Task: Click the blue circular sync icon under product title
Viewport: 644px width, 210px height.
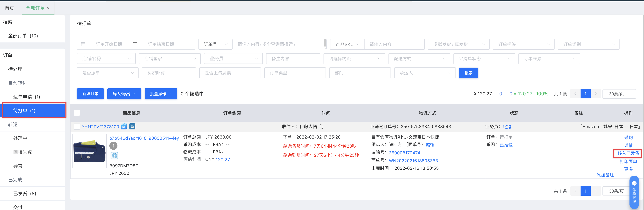Action: [114, 156]
